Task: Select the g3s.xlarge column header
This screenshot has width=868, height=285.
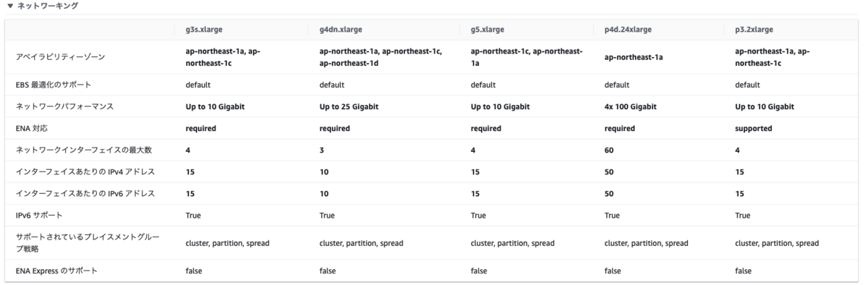Action: (205, 30)
